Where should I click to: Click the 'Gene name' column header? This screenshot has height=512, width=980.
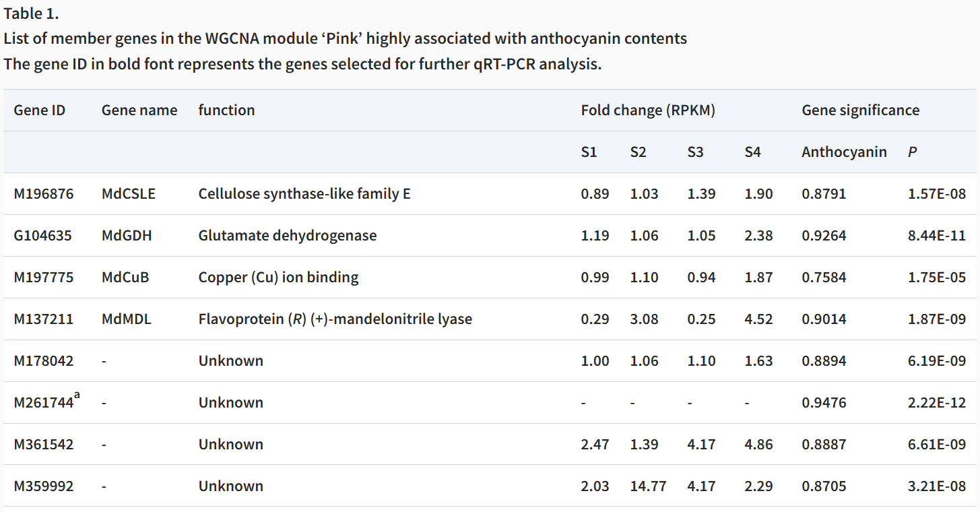[139, 110]
